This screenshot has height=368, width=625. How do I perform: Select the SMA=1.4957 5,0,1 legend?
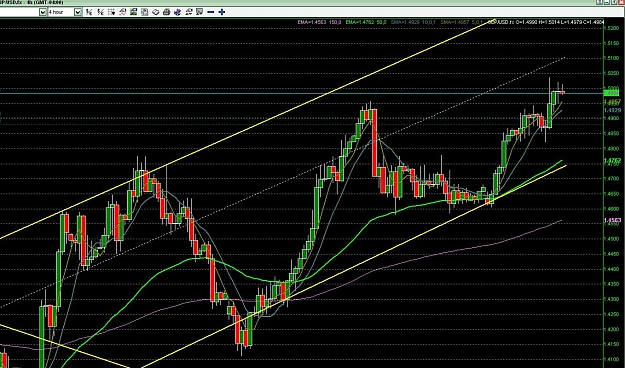click(462, 22)
